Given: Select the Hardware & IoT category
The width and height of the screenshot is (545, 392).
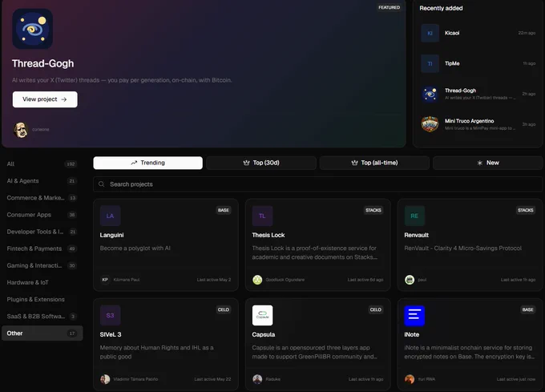Looking at the screenshot, I should 42,282.
